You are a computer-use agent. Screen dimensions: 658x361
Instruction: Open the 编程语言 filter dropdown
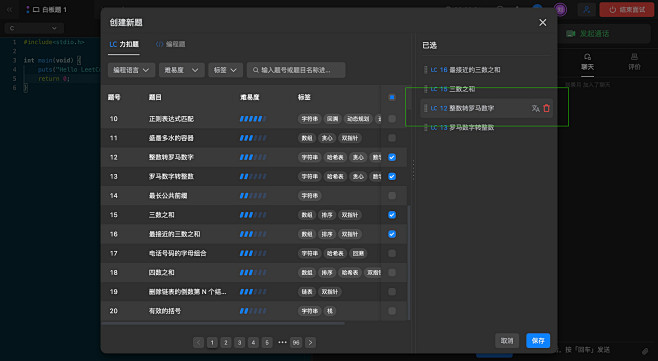pyautogui.click(x=131, y=70)
